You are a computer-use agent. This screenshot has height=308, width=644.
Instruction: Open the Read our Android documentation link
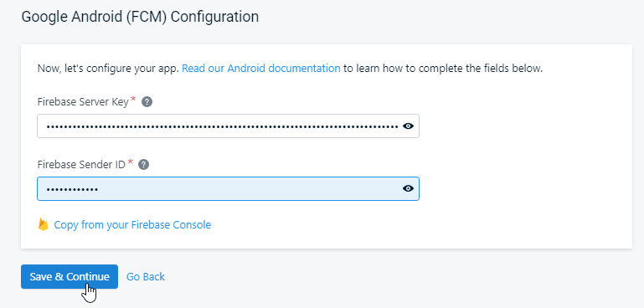tap(260, 68)
